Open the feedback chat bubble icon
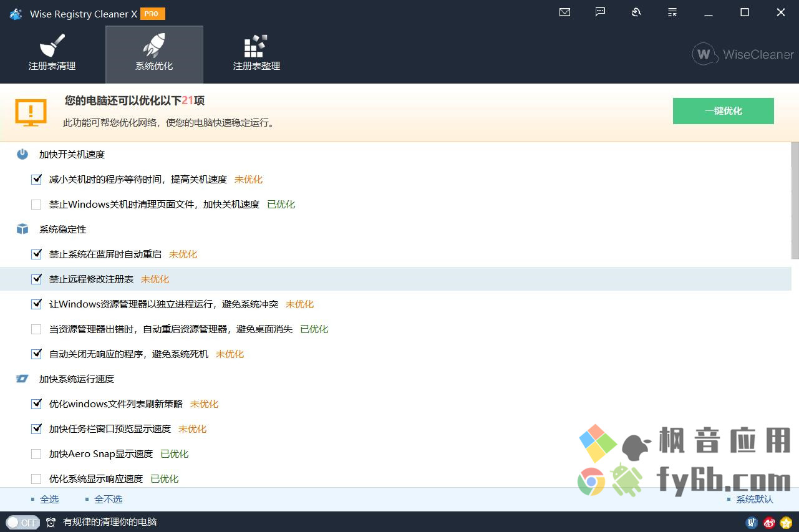The image size is (799, 532). coord(600,12)
